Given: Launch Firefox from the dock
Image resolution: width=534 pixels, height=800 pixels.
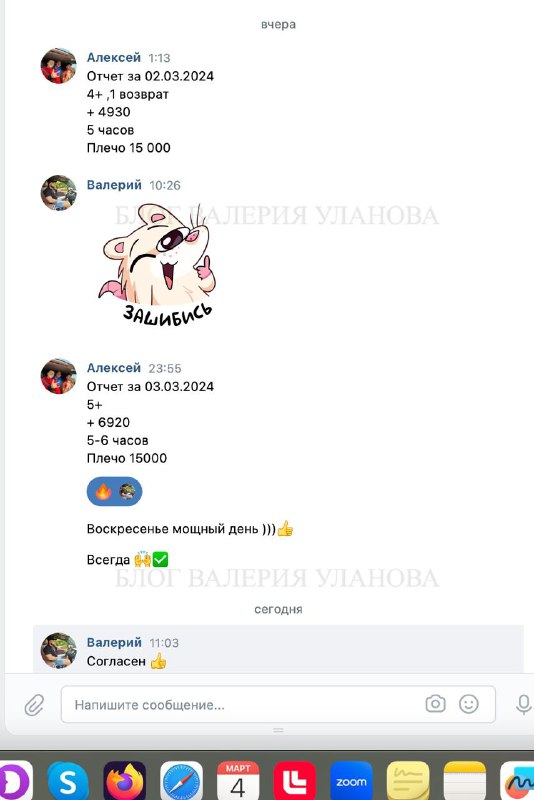Looking at the screenshot, I should 124,781.
